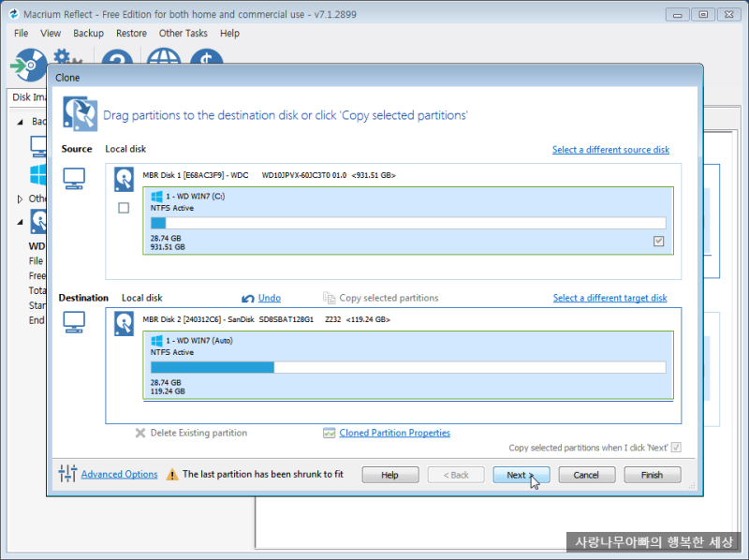Open the Restore menu

pos(131,33)
